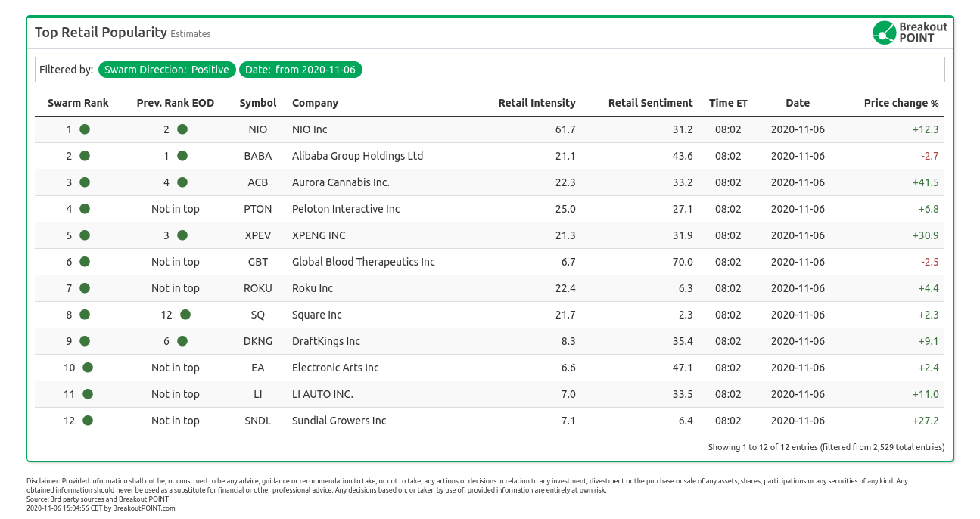
Task: Click the filter bar input area
Action: [x=651, y=70]
